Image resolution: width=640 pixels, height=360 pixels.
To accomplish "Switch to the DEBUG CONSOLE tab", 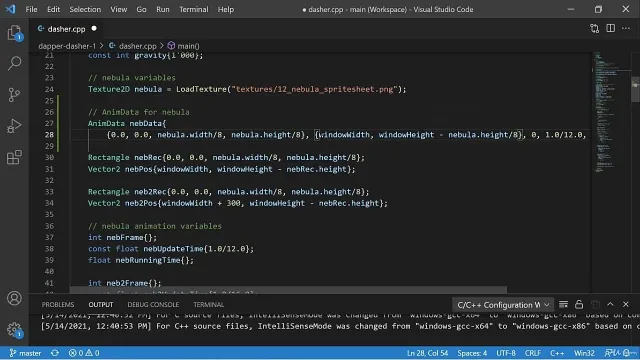I will pos(153,304).
